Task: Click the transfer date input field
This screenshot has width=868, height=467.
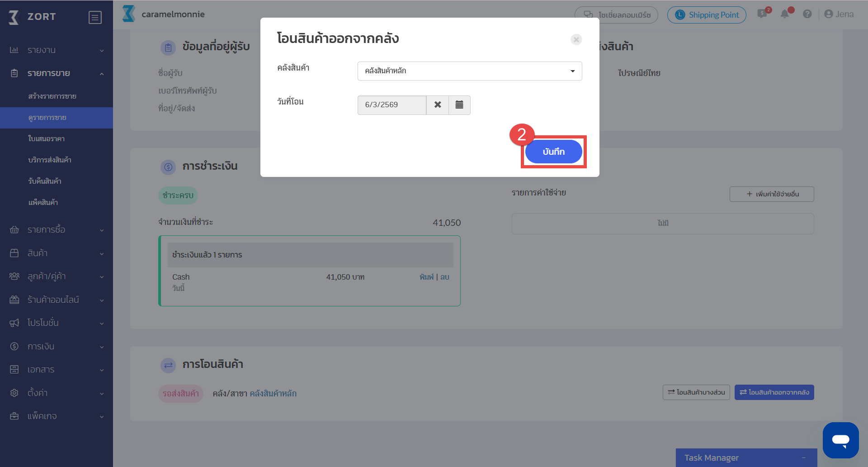Action: [392, 105]
